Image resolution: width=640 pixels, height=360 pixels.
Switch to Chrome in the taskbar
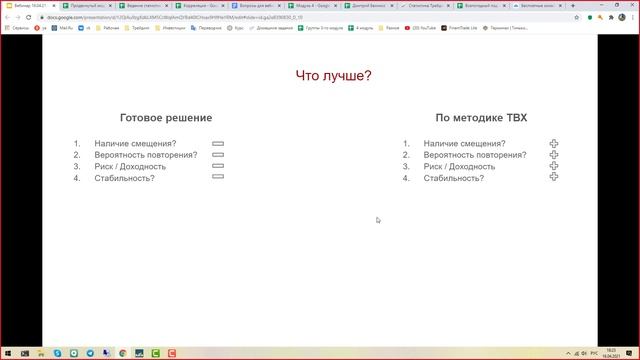click(122, 353)
